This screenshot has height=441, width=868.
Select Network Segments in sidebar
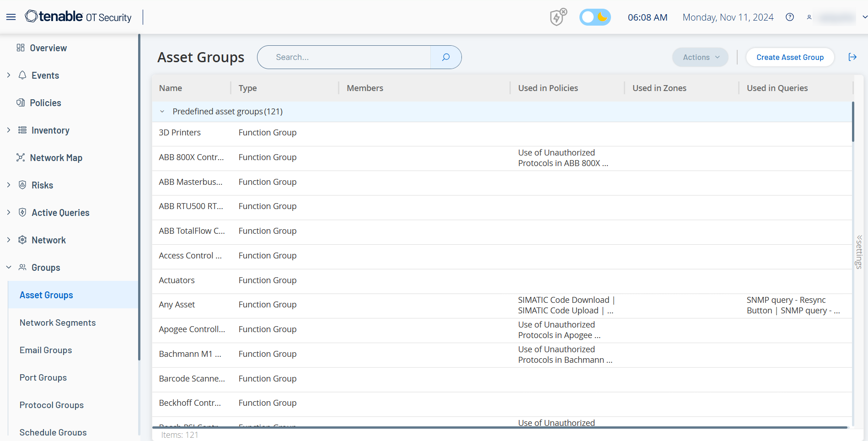tap(58, 323)
